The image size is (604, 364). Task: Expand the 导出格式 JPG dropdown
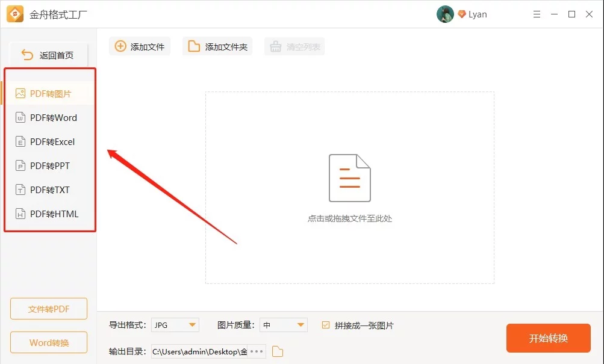click(x=175, y=325)
